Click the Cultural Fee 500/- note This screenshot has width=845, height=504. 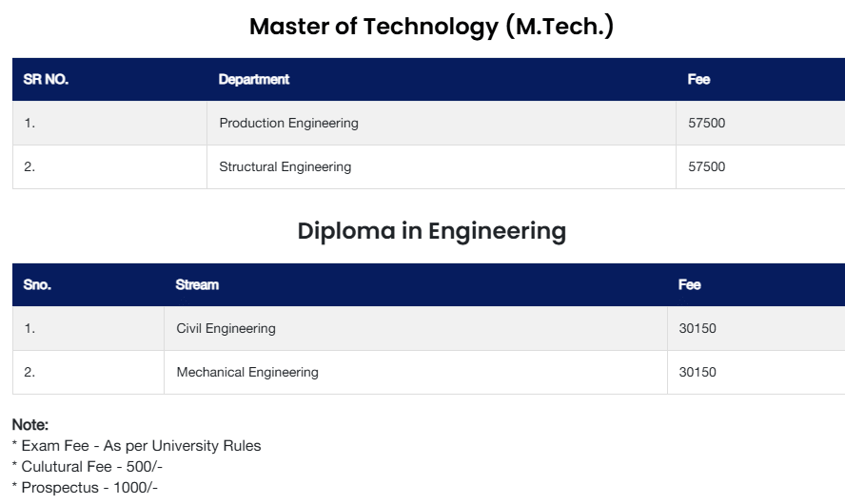click(x=89, y=467)
